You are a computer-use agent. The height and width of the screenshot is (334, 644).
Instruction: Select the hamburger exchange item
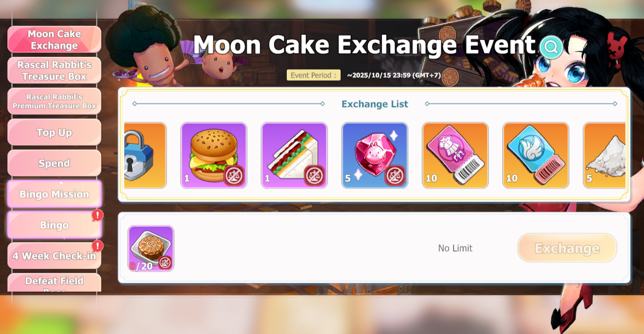pos(214,155)
